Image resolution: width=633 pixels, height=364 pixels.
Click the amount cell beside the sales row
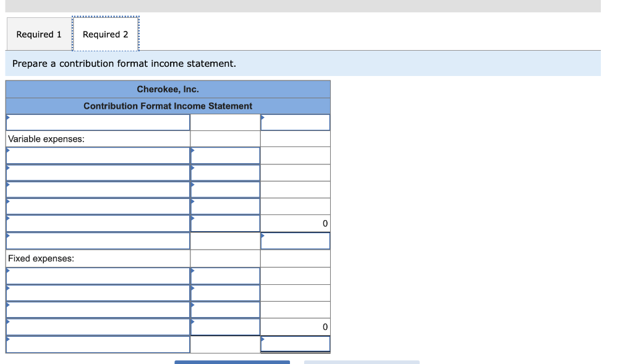point(295,122)
